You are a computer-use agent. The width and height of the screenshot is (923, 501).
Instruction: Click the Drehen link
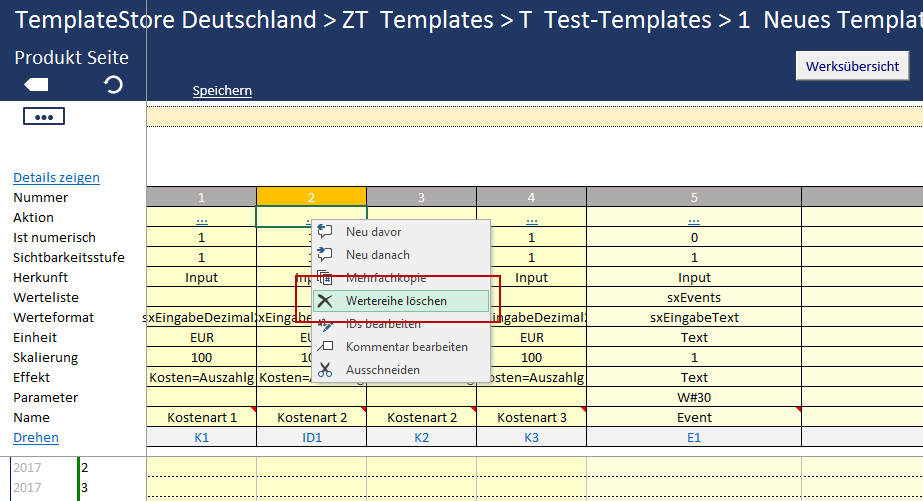click(36, 438)
